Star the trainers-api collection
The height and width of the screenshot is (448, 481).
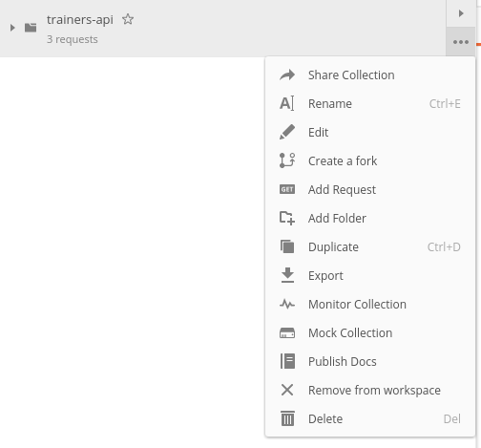click(x=128, y=19)
